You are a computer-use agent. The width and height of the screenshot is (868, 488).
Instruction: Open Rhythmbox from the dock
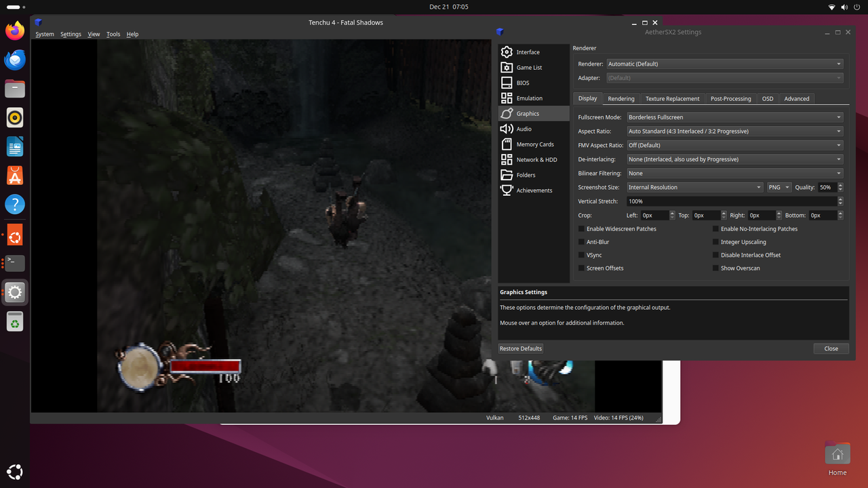tap(15, 118)
